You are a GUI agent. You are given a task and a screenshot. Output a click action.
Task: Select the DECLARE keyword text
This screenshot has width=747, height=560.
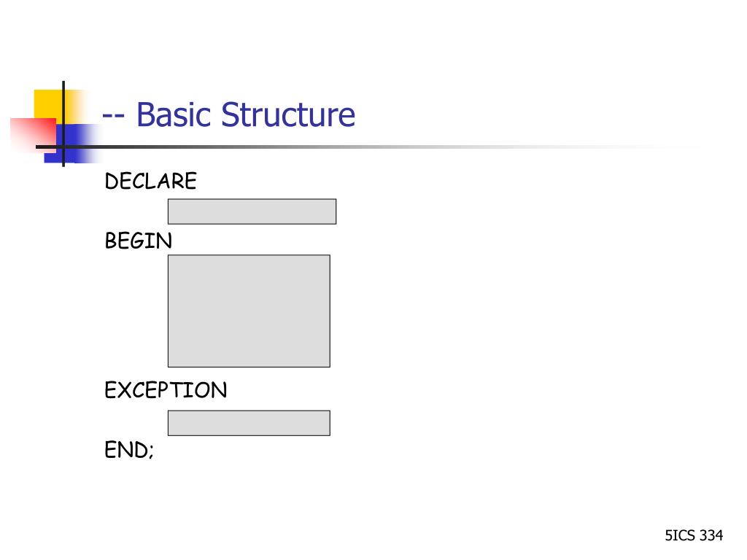pos(150,181)
